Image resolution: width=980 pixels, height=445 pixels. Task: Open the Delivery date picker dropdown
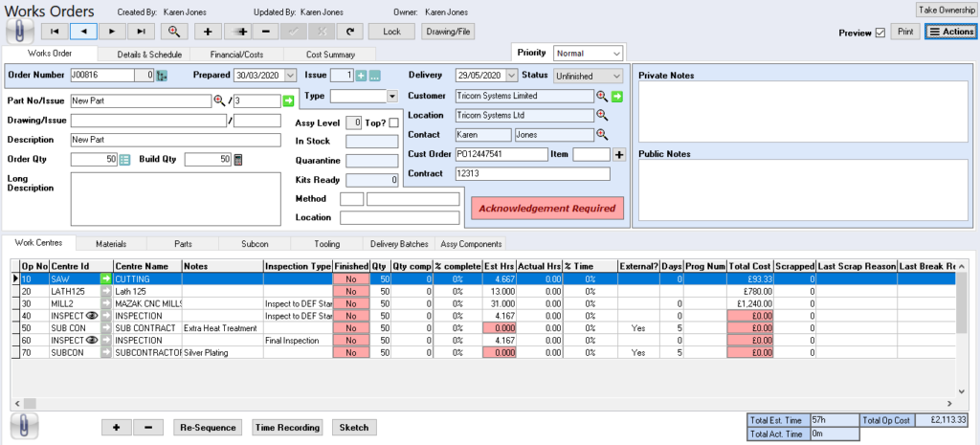pos(509,76)
